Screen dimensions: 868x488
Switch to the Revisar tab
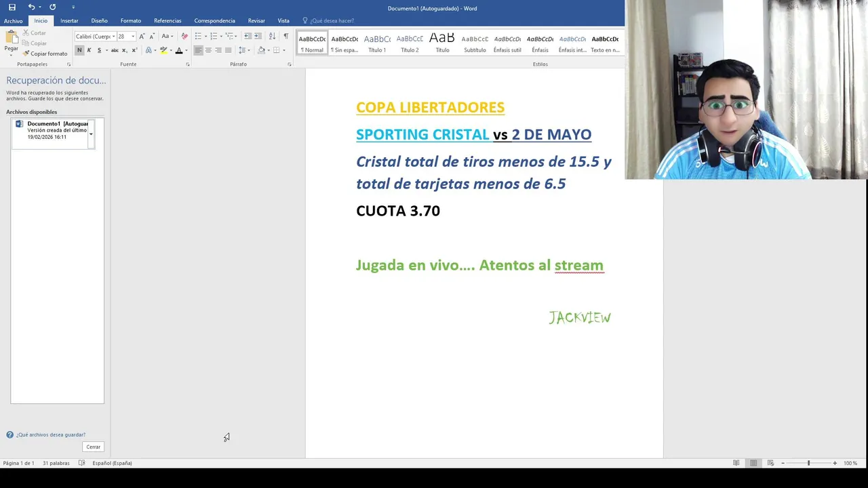pyautogui.click(x=256, y=21)
